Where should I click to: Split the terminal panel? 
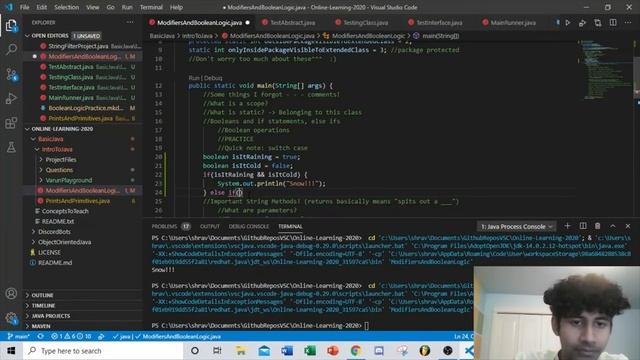(583, 226)
